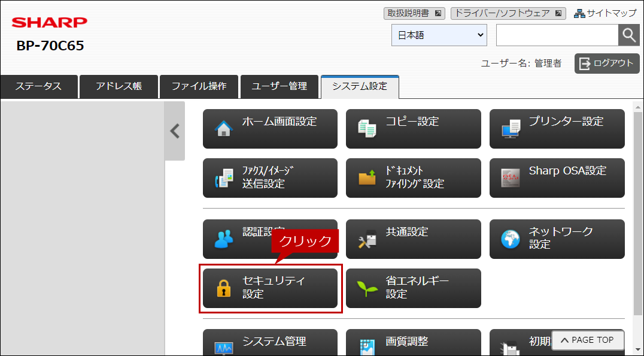Click the ホーム画面設定 house icon
The image size is (644, 356).
point(223,128)
